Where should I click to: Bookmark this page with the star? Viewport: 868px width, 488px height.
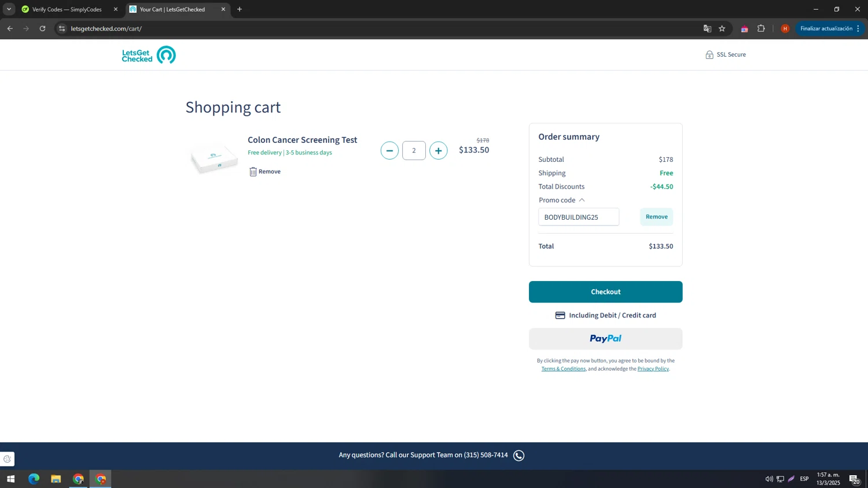[722, 28]
